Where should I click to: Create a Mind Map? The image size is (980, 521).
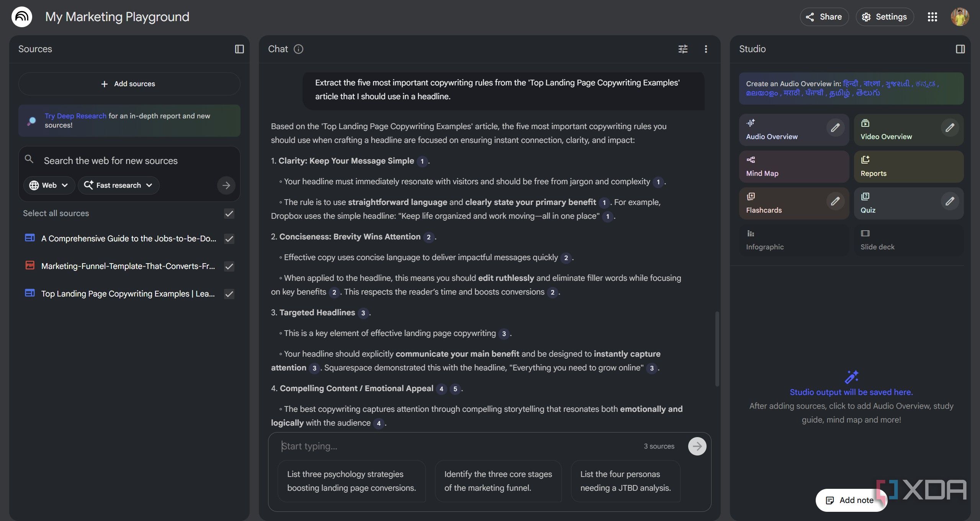click(794, 167)
